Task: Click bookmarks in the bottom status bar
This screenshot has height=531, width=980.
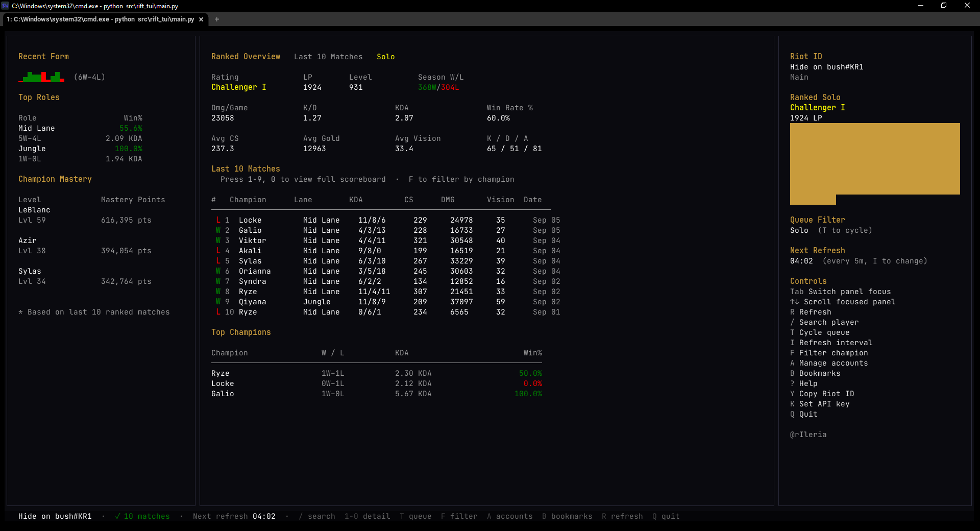Action: [x=567, y=516]
